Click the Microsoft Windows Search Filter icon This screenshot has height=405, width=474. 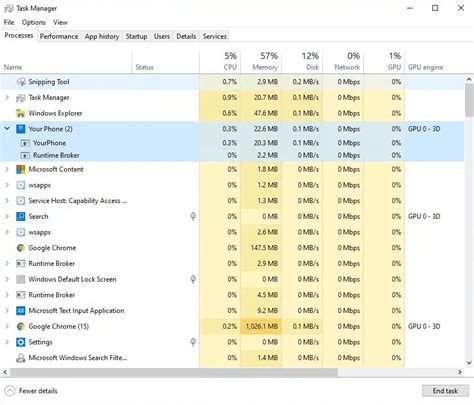pyautogui.click(x=21, y=358)
